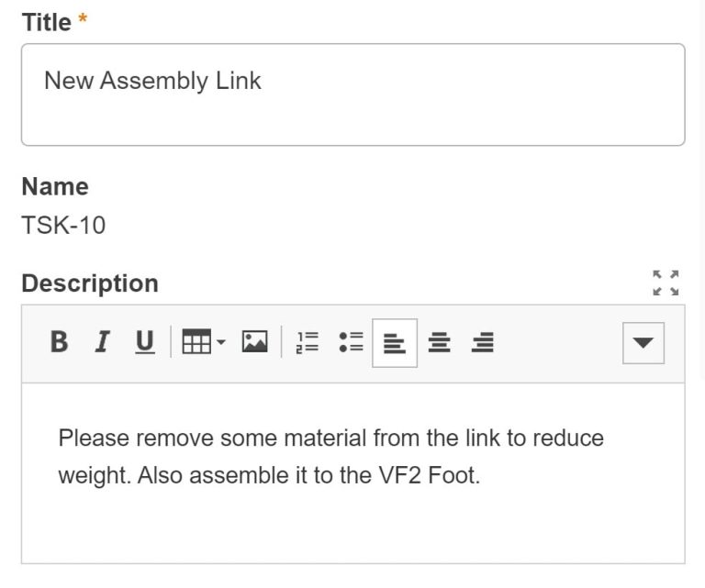Select left text alignment
705x588 pixels.
395,343
